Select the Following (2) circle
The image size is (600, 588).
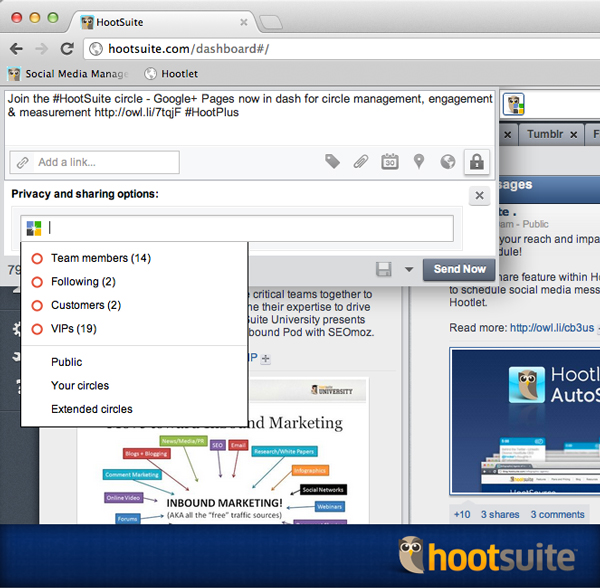[x=83, y=282]
